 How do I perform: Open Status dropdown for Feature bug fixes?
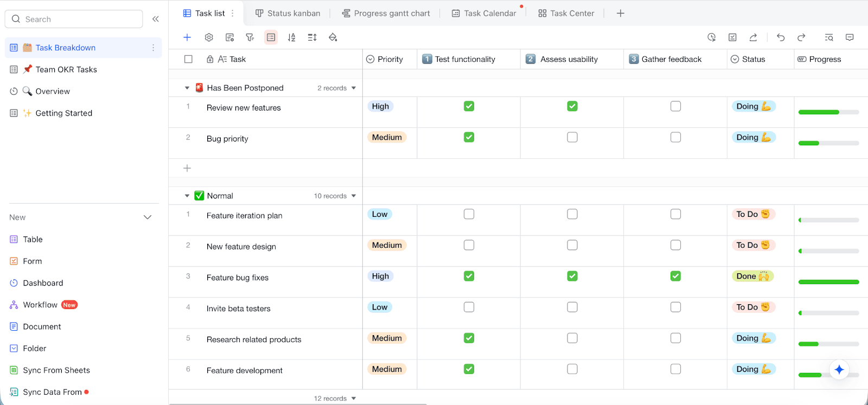753,276
